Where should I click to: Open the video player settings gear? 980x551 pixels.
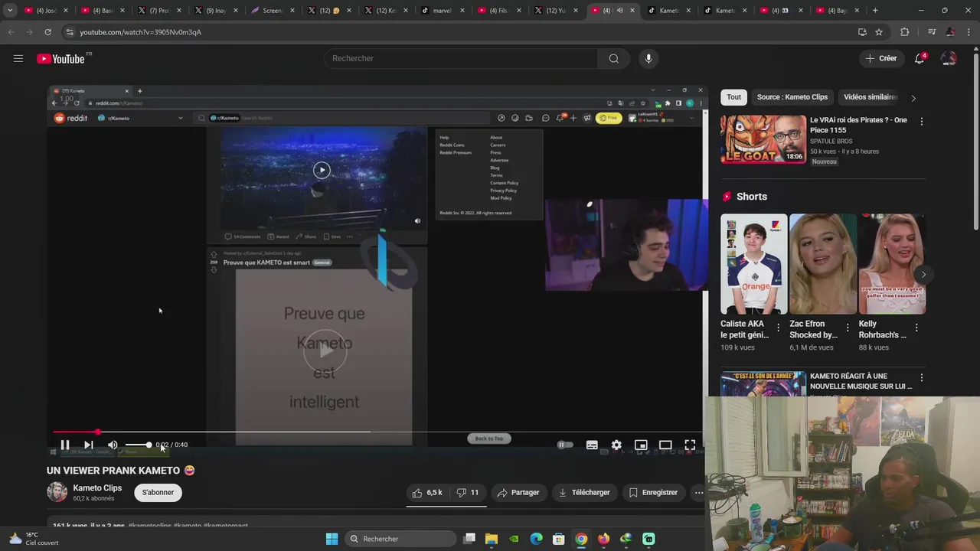(x=616, y=445)
